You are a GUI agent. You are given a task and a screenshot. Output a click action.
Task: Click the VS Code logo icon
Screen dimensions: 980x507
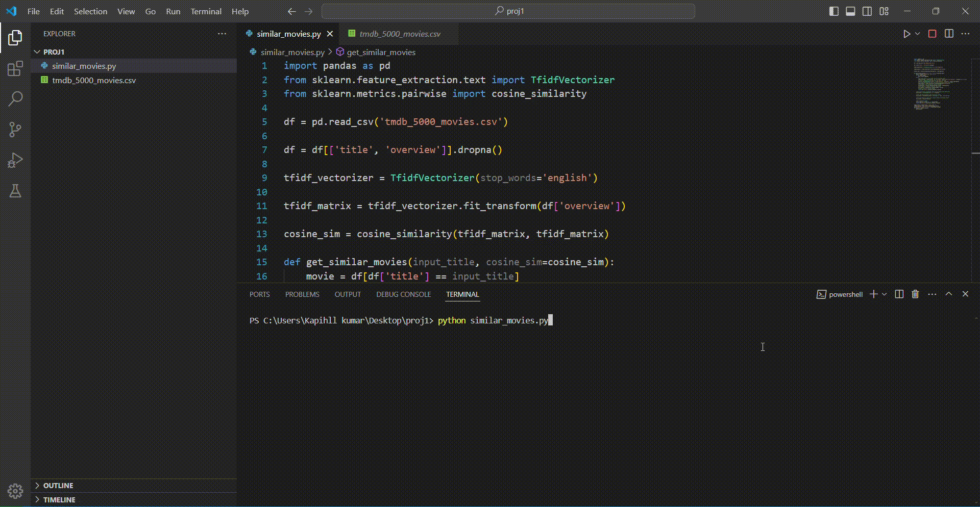click(11, 11)
